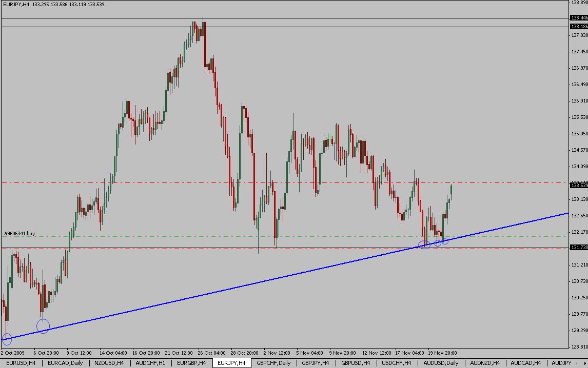
Task: Switch to the AUDCAD,H4 tab
Action: (525, 363)
